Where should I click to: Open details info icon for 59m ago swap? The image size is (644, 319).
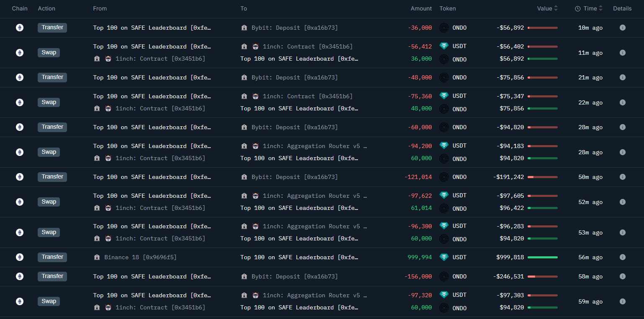[622, 301]
